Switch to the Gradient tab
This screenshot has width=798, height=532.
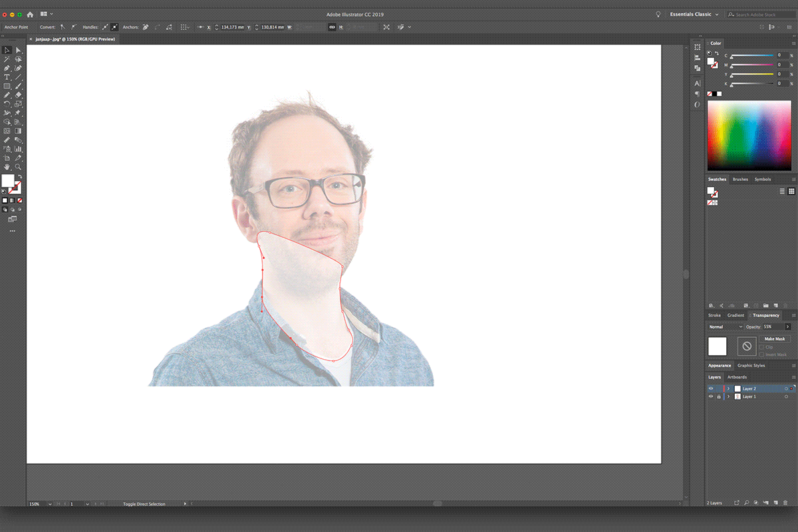[735, 315]
